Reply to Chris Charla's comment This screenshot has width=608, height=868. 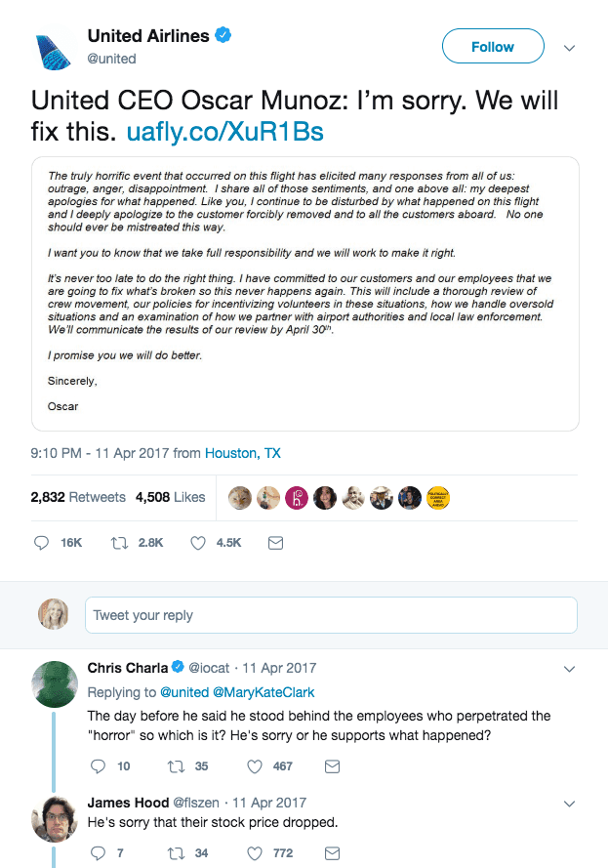[x=97, y=766]
